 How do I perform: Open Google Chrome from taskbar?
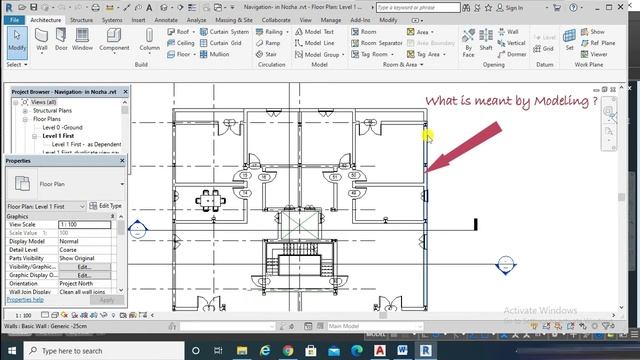pyautogui.click(x=288, y=351)
